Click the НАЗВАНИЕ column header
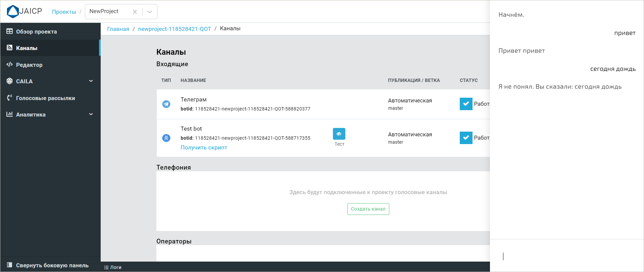The image size is (644, 272). (193, 80)
